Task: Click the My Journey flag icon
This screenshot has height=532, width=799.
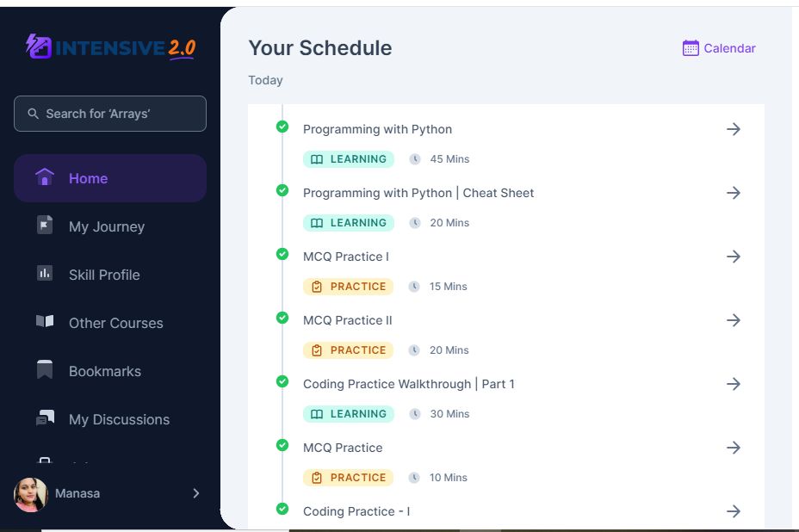Action: coord(45,226)
